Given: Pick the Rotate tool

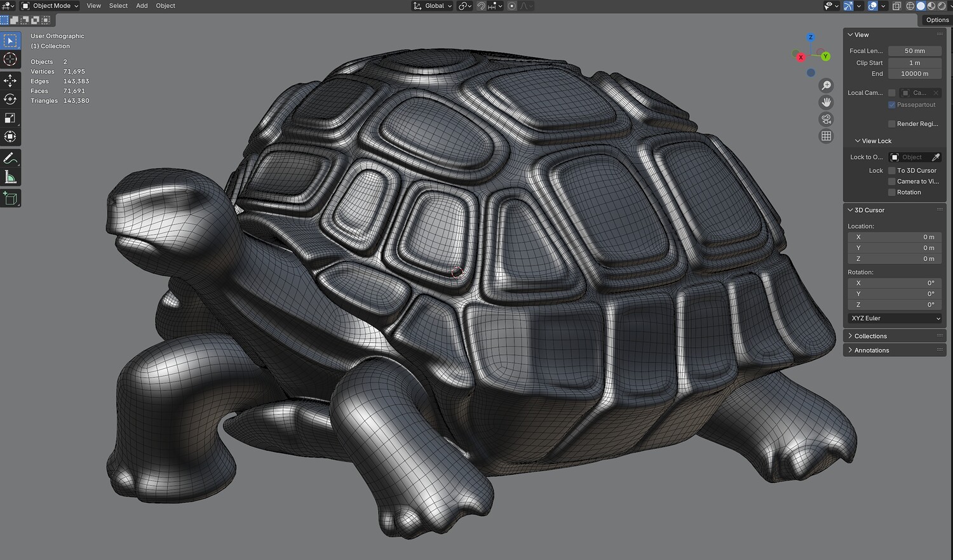Looking at the screenshot, I should coord(10,99).
